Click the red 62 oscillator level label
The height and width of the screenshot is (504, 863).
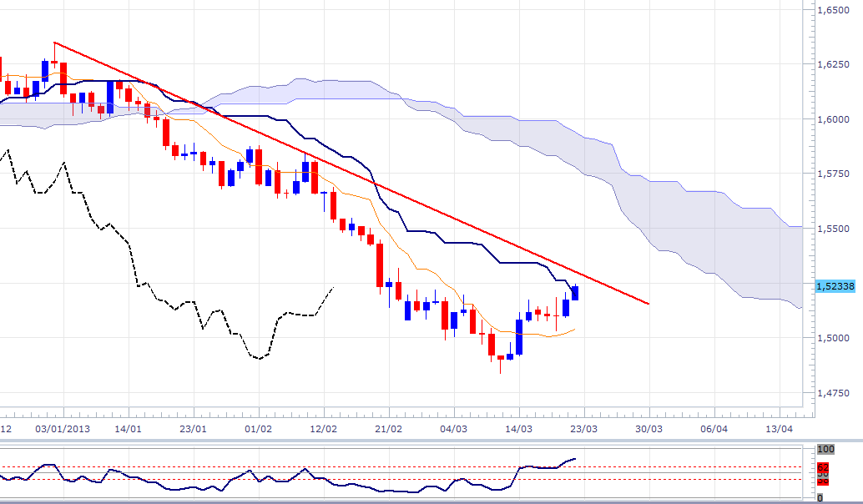822,466
